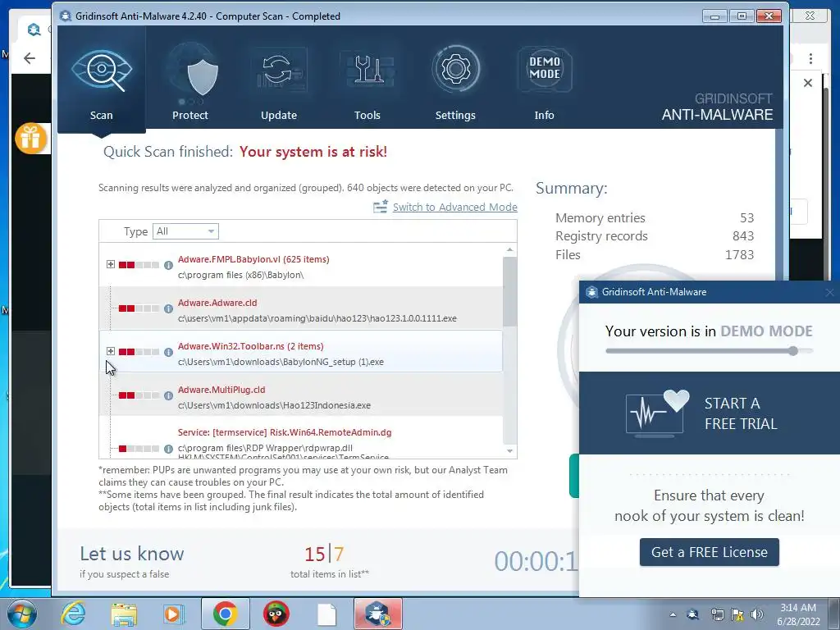Open info icon for Adware.MultiPlug.cld
This screenshot has height=630, width=840.
coord(168,395)
